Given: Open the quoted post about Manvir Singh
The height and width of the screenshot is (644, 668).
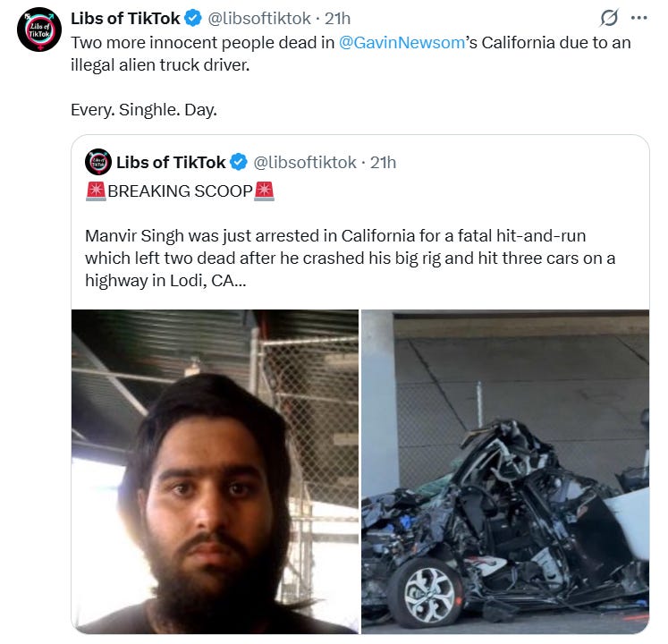Looking at the screenshot, I should coord(360,258).
